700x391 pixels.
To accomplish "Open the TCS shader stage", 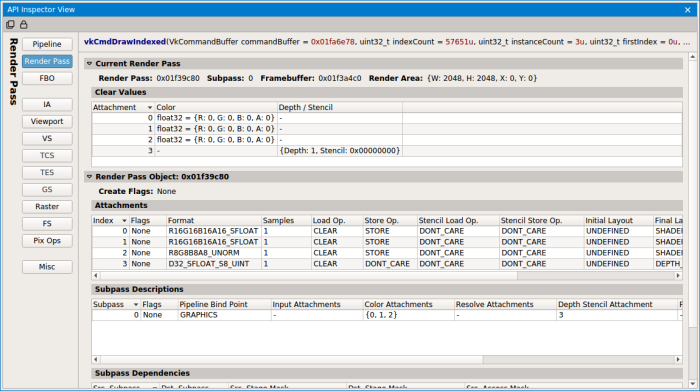I will (x=47, y=155).
